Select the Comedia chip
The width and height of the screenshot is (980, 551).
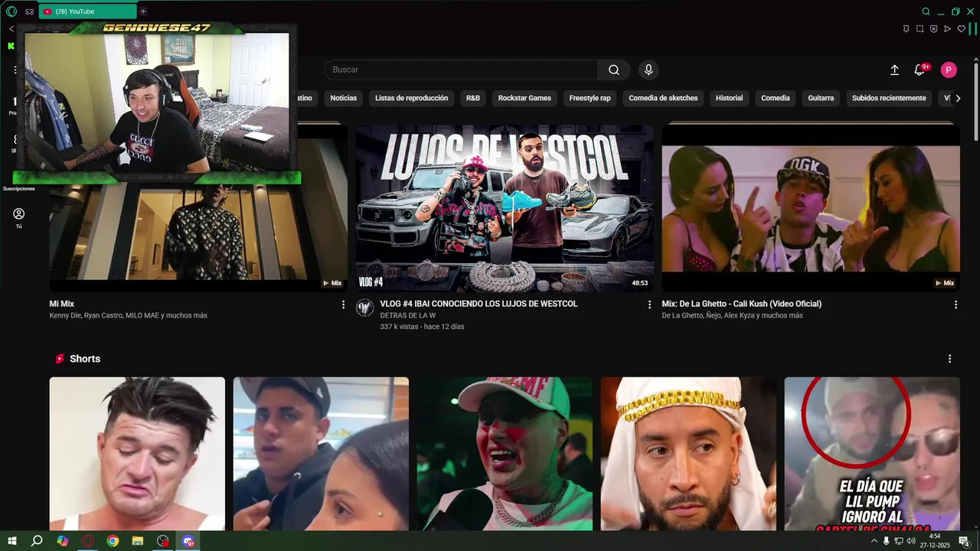776,98
